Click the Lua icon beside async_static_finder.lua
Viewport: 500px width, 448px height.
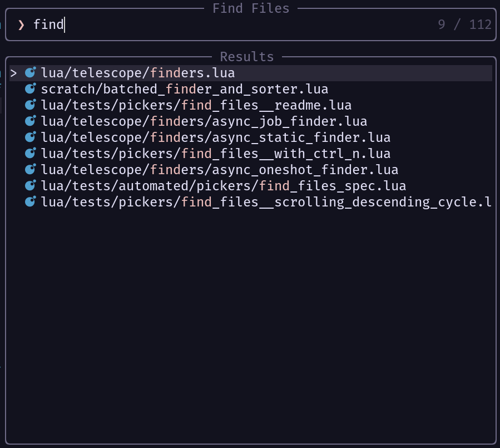point(30,137)
